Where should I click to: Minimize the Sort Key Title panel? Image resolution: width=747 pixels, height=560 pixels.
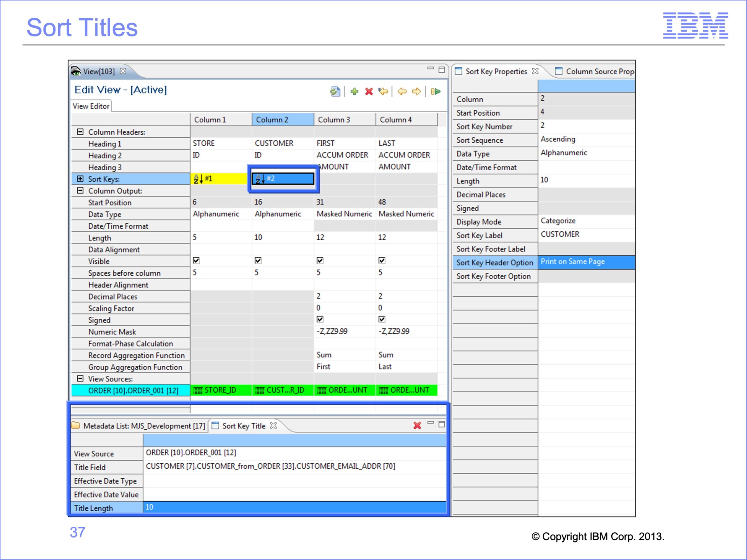click(430, 423)
